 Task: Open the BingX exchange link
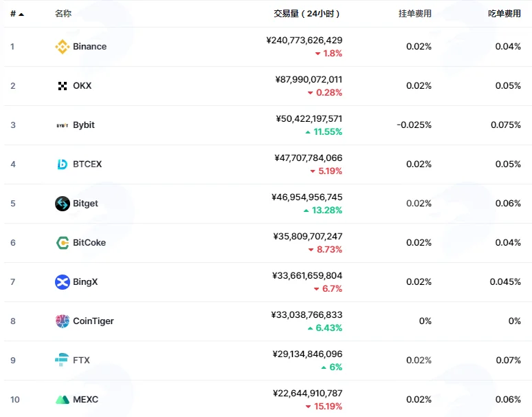pyautogui.click(x=85, y=282)
